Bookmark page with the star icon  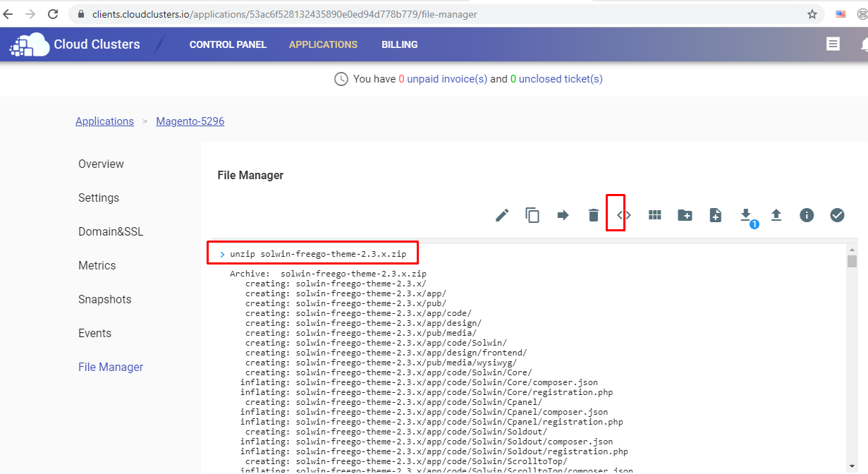pos(812,14)
